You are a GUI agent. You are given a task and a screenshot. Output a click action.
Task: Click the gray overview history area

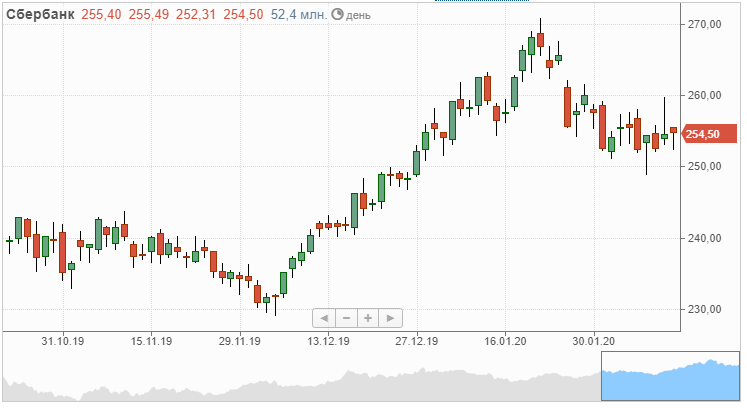(302, 384)
